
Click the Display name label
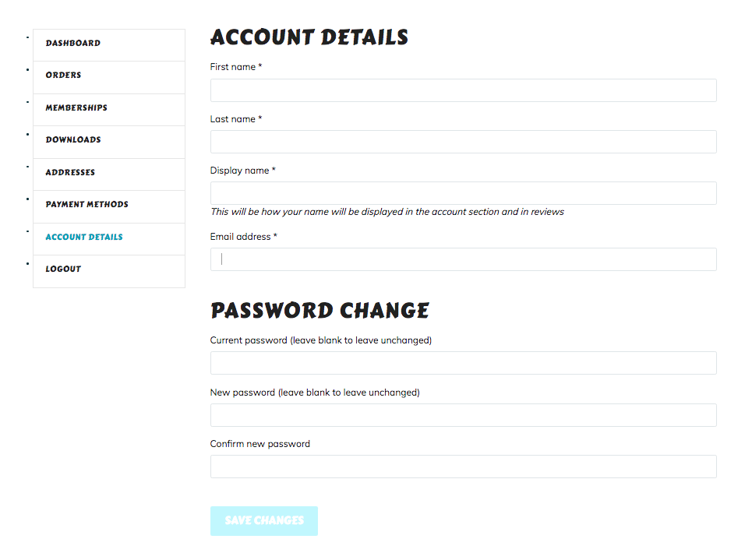(240, 171)
